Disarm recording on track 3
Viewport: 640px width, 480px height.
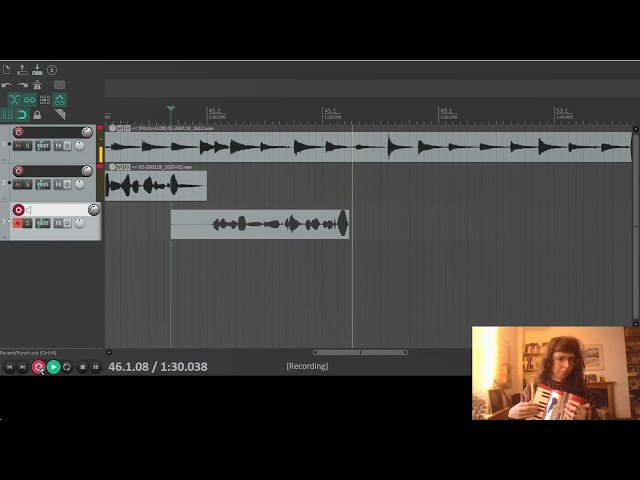pos(18,210)
